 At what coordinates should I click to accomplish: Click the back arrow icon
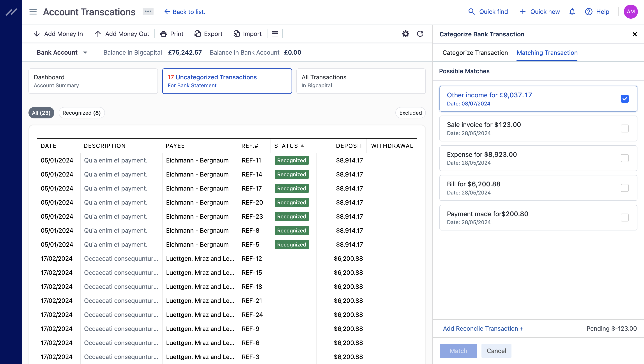tap(167, 12)
